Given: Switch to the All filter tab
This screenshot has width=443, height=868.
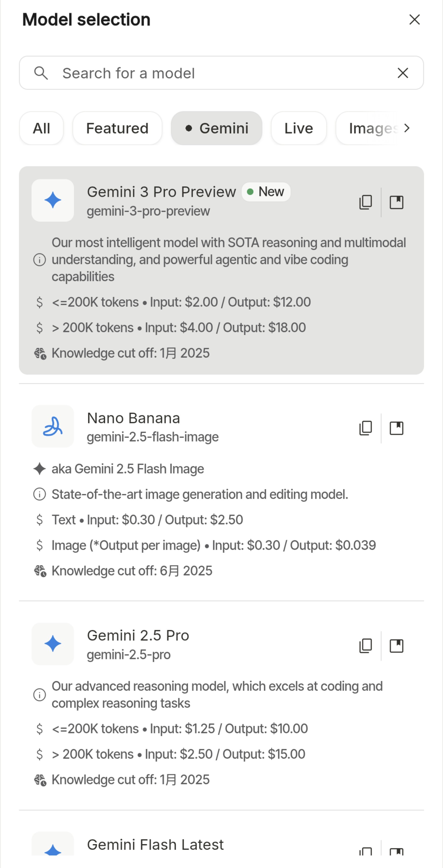Looking at the screenshot, I should pos(41,128).
